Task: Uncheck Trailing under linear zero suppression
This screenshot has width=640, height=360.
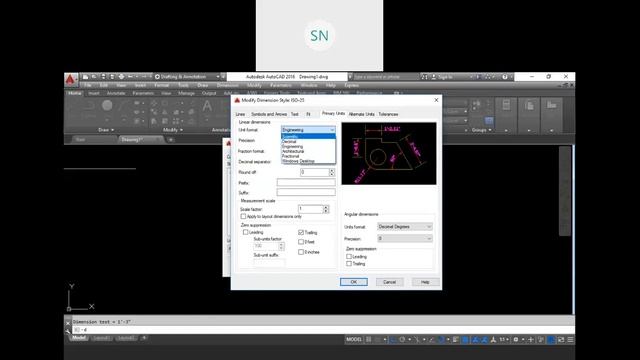Action: 301,233
